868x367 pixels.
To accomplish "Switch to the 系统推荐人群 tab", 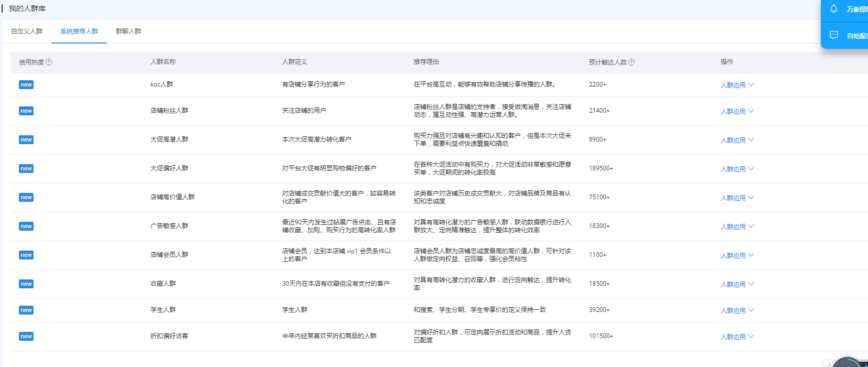I will tap(79, 31).
